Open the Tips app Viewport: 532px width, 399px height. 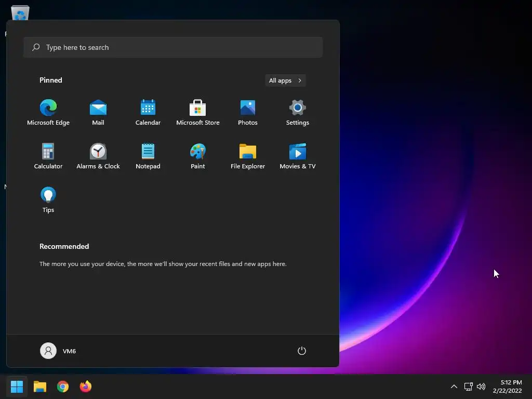point(48,200)
